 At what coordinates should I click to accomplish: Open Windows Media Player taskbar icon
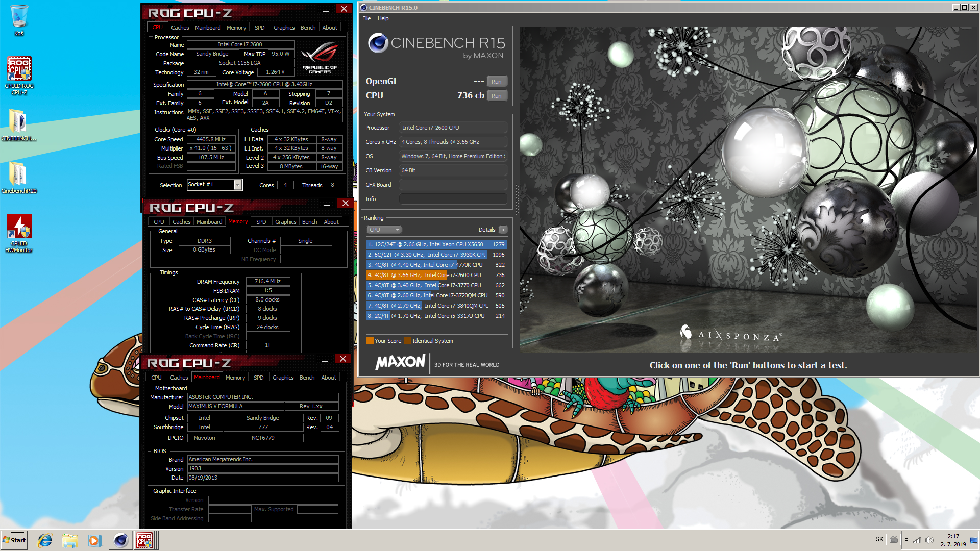94,540
